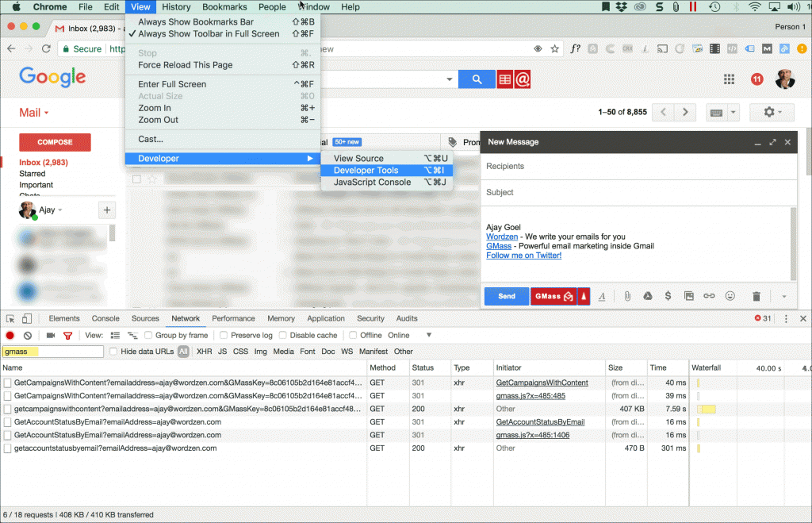Enable Preserve log checkbox

[224, 336]
